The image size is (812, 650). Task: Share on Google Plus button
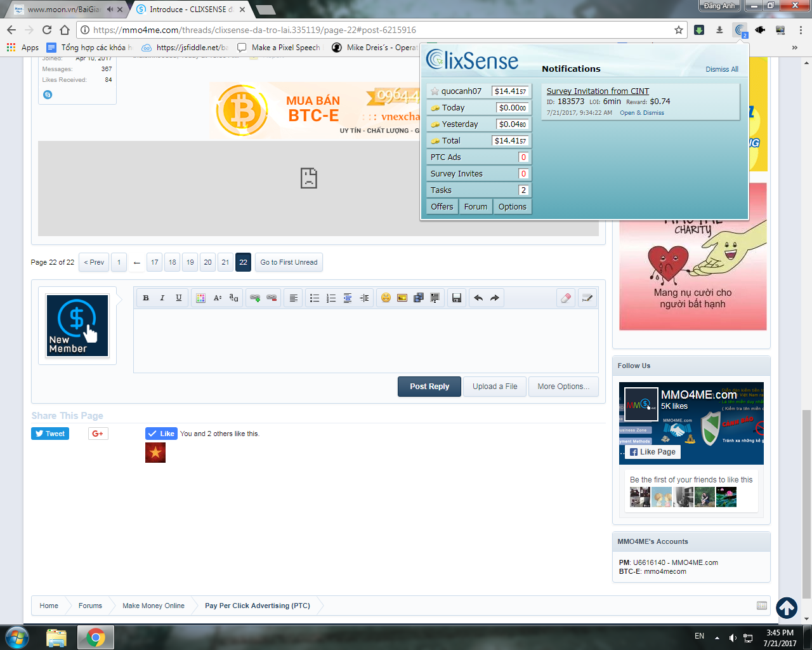click(x=98, y=434)
